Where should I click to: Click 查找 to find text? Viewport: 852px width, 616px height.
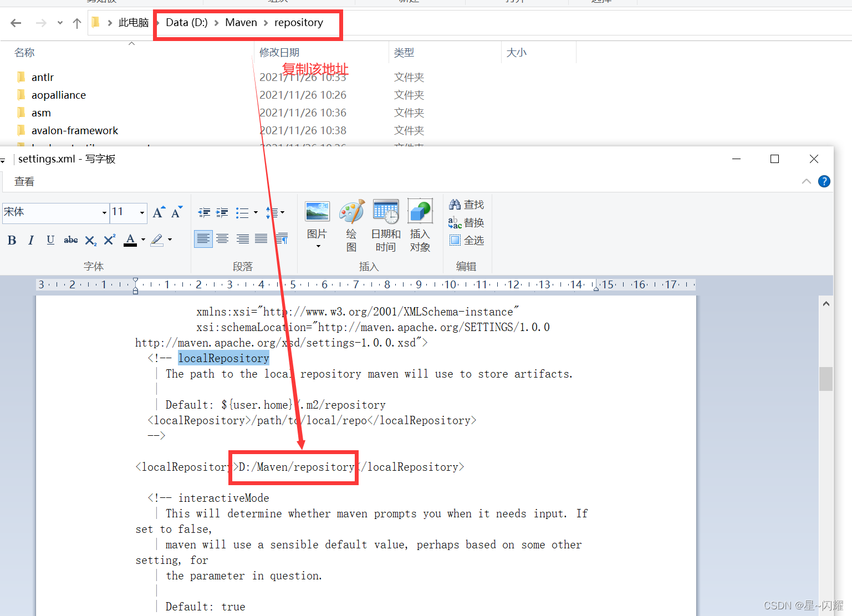[466, 205]
